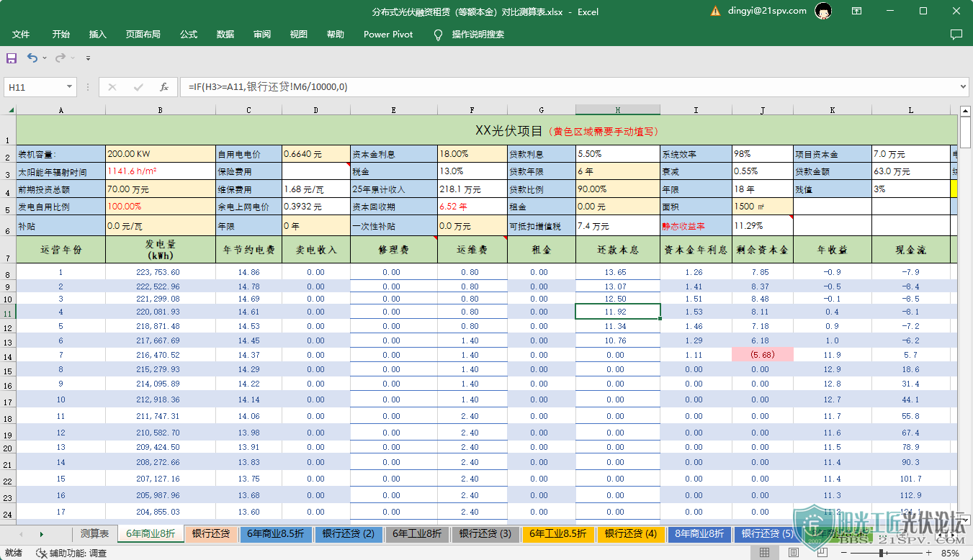Click the 操作说明搜索 search box
The image size is (973, 560).
[478, 35]
